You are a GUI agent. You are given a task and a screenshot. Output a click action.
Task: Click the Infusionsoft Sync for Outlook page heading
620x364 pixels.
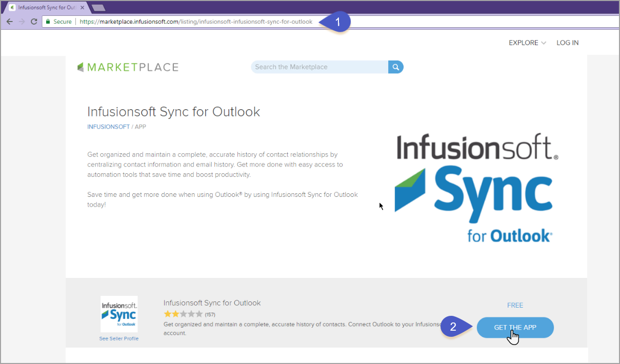[x=174, y=112]
